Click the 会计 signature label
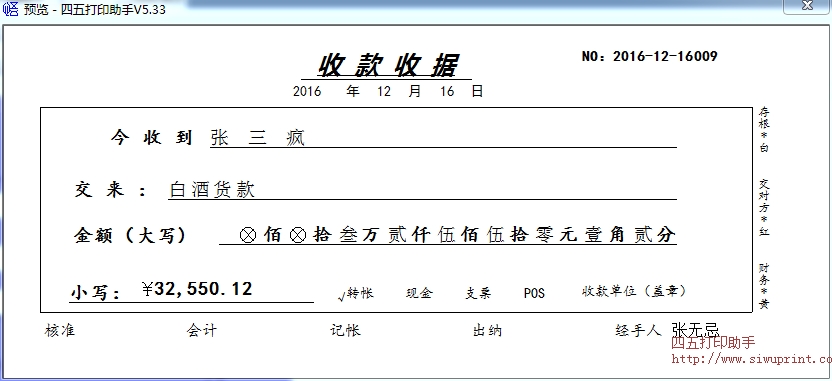This screenshot has height=381, width=832. pos(202,331)
